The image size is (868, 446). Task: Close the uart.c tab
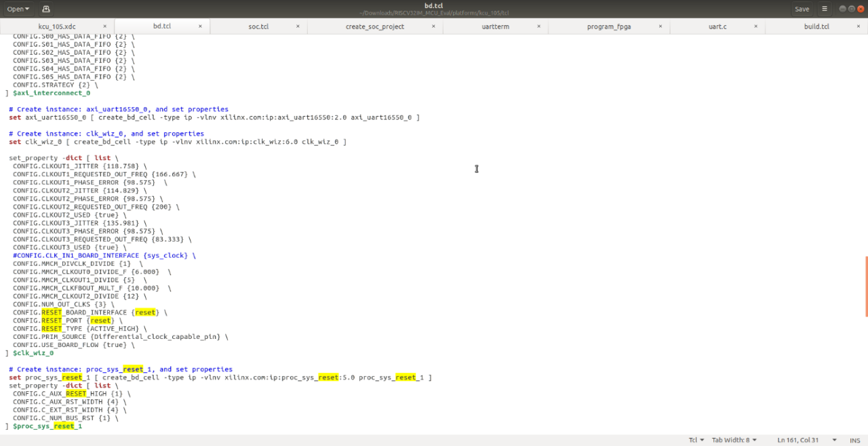click(755, 26)
